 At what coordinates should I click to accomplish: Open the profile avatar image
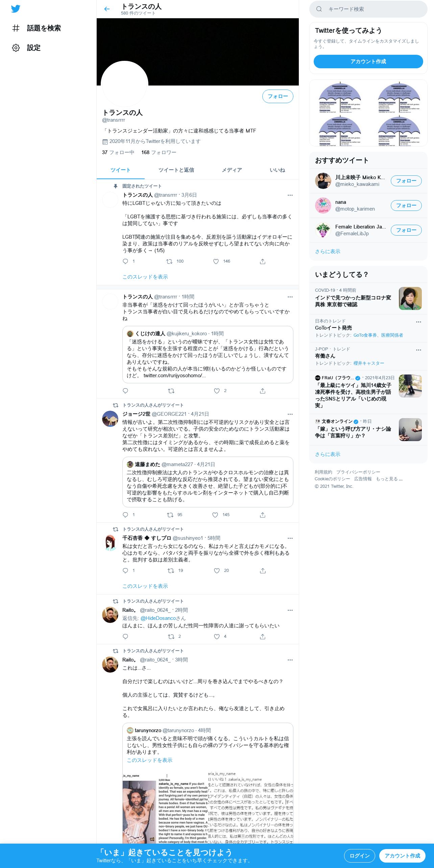(x=124, y=85)
